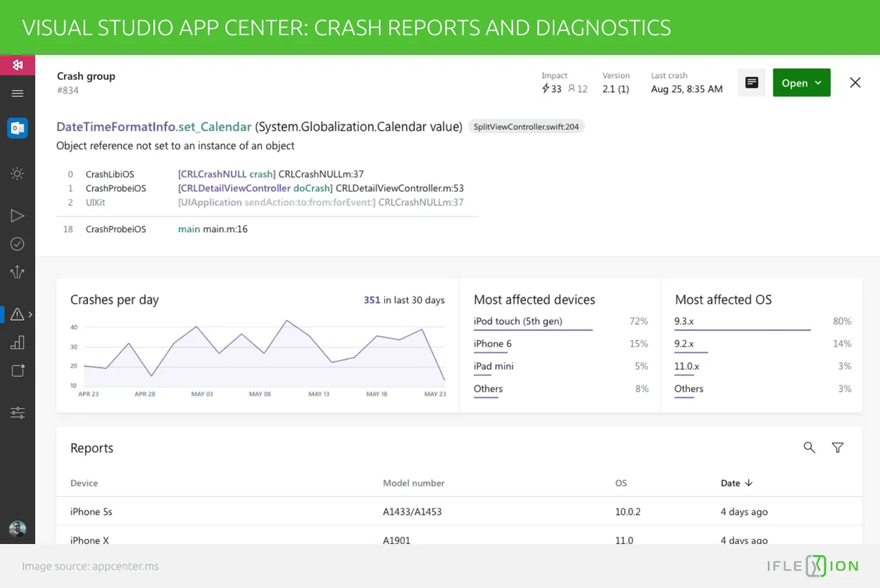The height and width of the screenshot is (588, 880).
Task: Click model number A1901
Action: 397,540
